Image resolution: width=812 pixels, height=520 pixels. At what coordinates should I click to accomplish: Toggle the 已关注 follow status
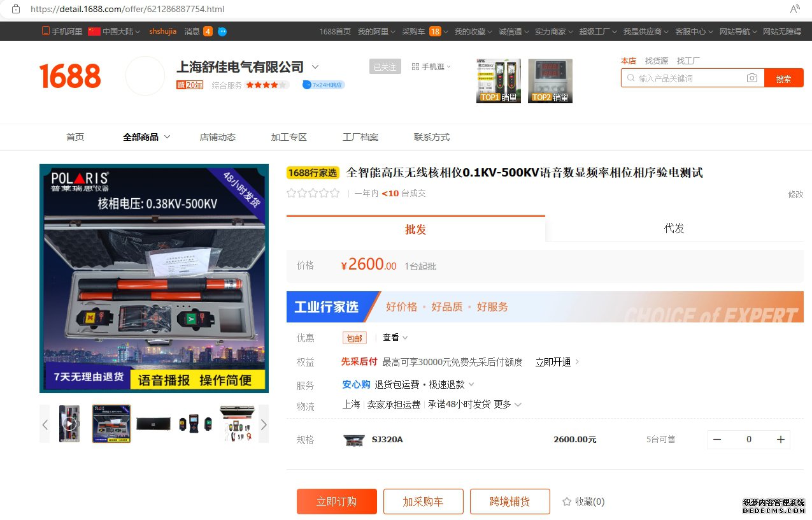pos(385,66)
